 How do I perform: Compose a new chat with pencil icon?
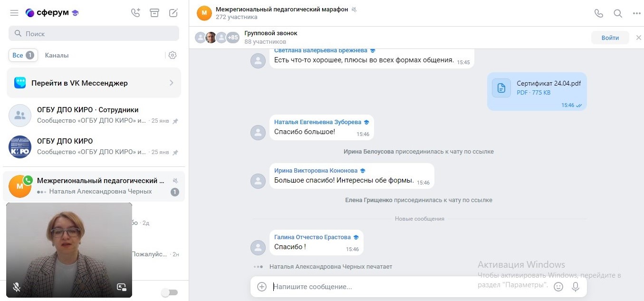(x=173, y=13)
